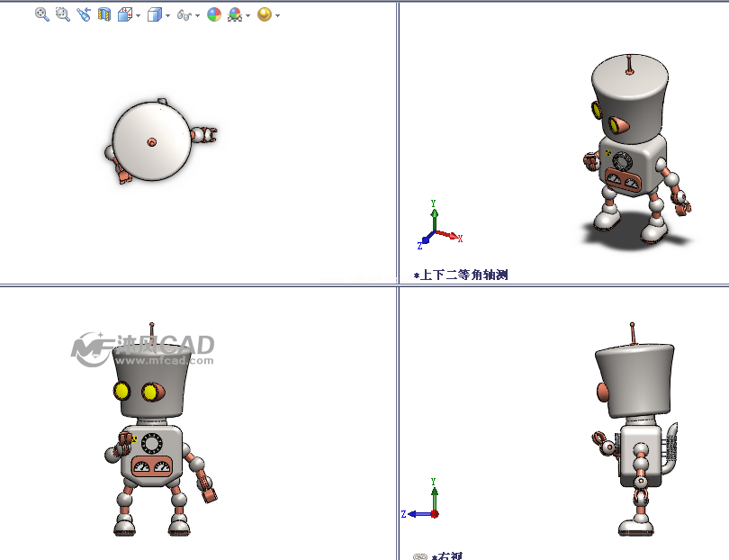This screenshot has height=560, width=729.
Task: Open the View Orientation dropdown arrow
Action: click(x=138, y=16)
